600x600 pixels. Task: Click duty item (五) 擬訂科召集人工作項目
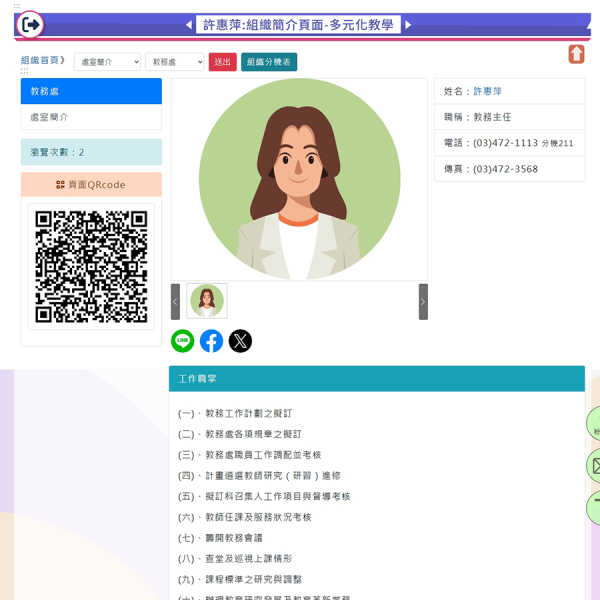pyautogui.click(x=264, y=497)
